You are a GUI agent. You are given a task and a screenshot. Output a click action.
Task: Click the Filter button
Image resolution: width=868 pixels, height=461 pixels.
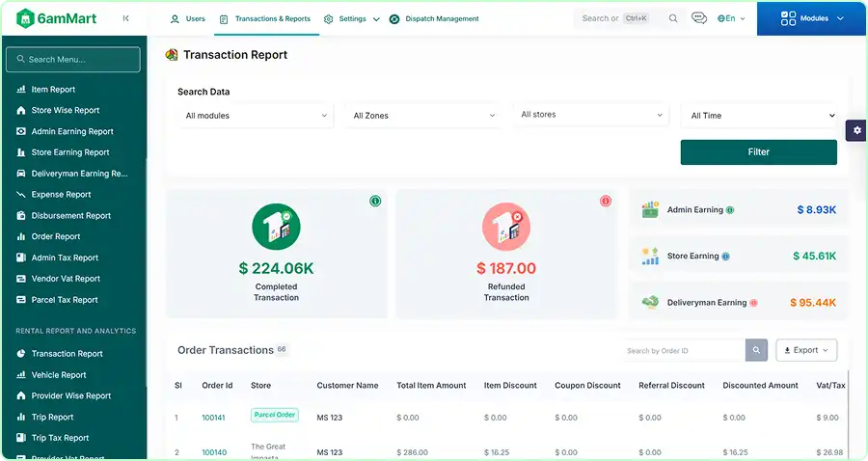(x=758, y=151)
